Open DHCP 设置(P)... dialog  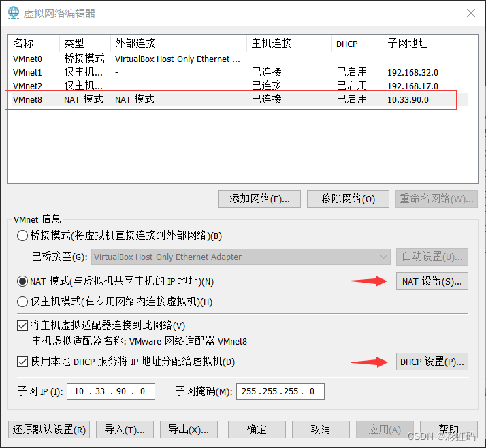(x=432, y=362)
